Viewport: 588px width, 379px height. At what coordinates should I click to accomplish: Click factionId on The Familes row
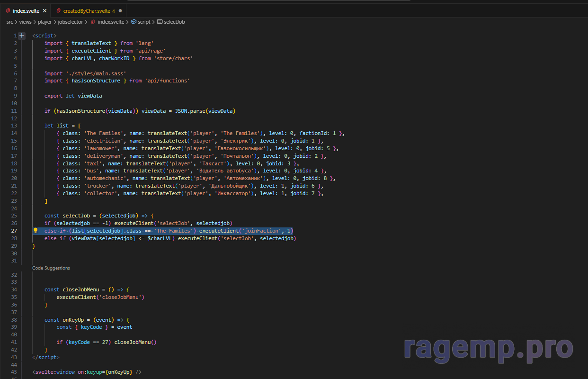tap(314, 133)
